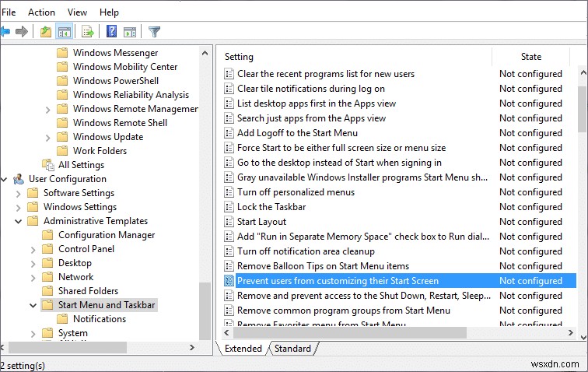The width and height of the screenshot is (588, 372).
Task: Click the Windows Update folder icon
Action: [x=63, y=137]
